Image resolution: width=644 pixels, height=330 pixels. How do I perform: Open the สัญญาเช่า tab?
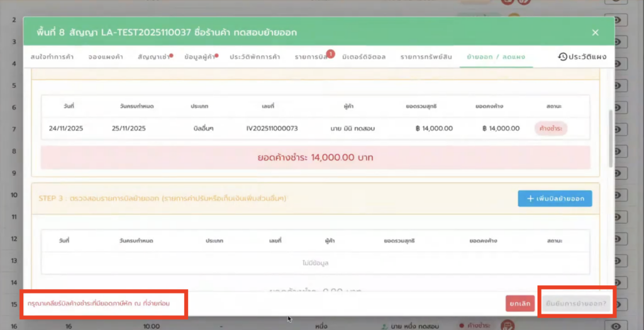(x=153, y=57)
